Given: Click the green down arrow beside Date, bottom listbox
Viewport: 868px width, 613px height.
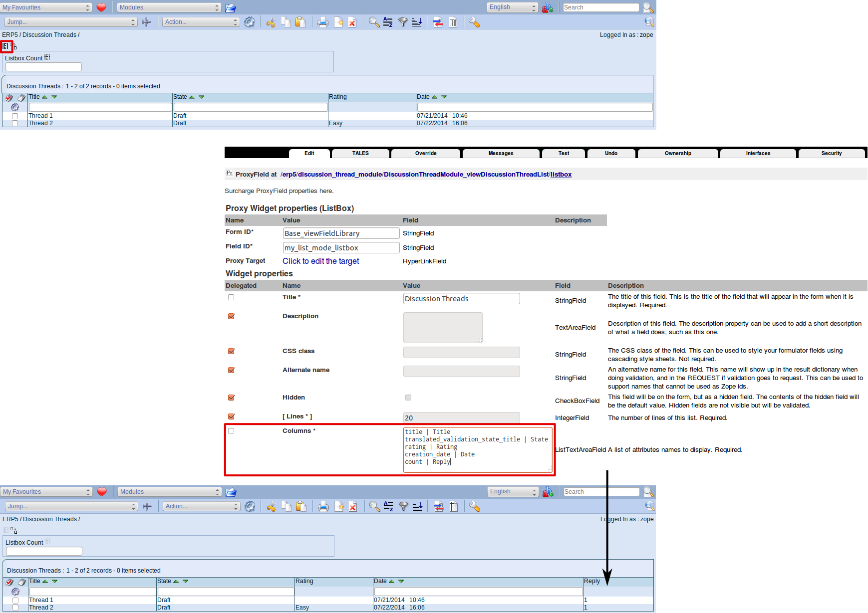Looking at the screenshot, I should 401,581.
